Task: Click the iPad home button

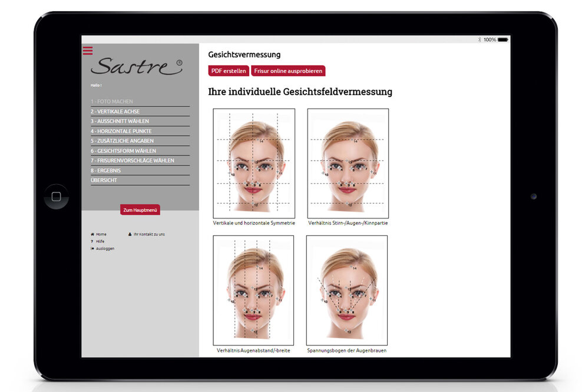Action: pyautogui.click(x=56, y=195)
